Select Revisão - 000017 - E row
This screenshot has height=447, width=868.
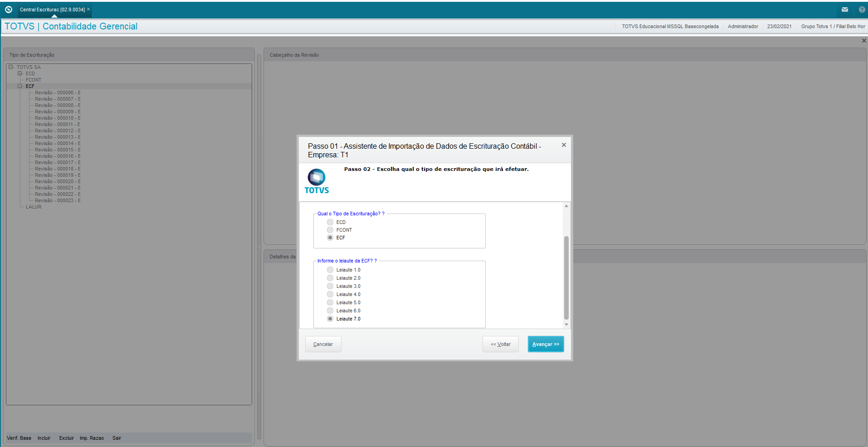point(58,162)
